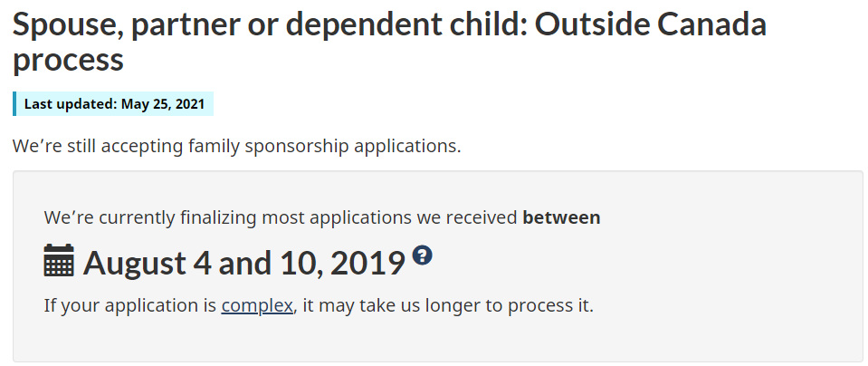Click the teal accent bar beside Last updated

[x=14, y=104]
